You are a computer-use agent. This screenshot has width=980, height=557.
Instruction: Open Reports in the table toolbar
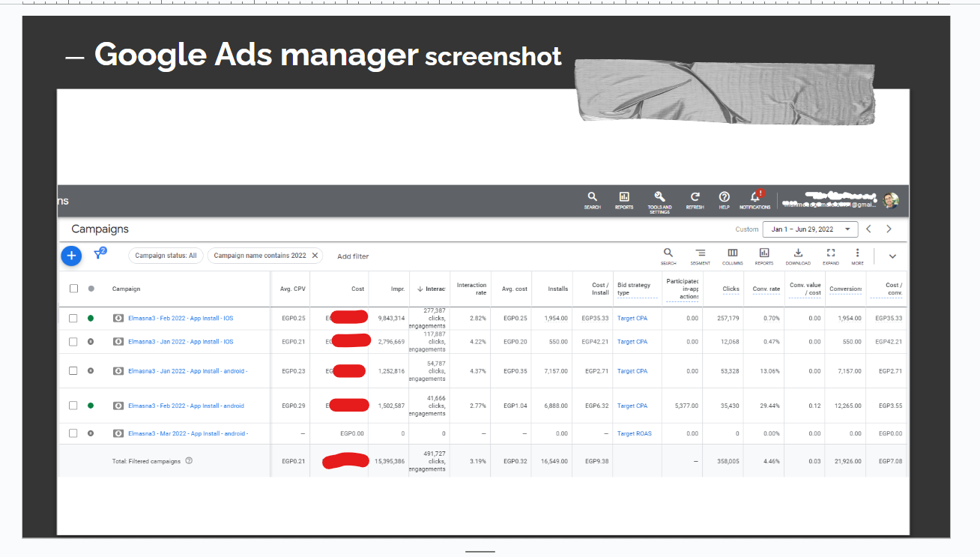pyautogui.click(x=764, y=256)
